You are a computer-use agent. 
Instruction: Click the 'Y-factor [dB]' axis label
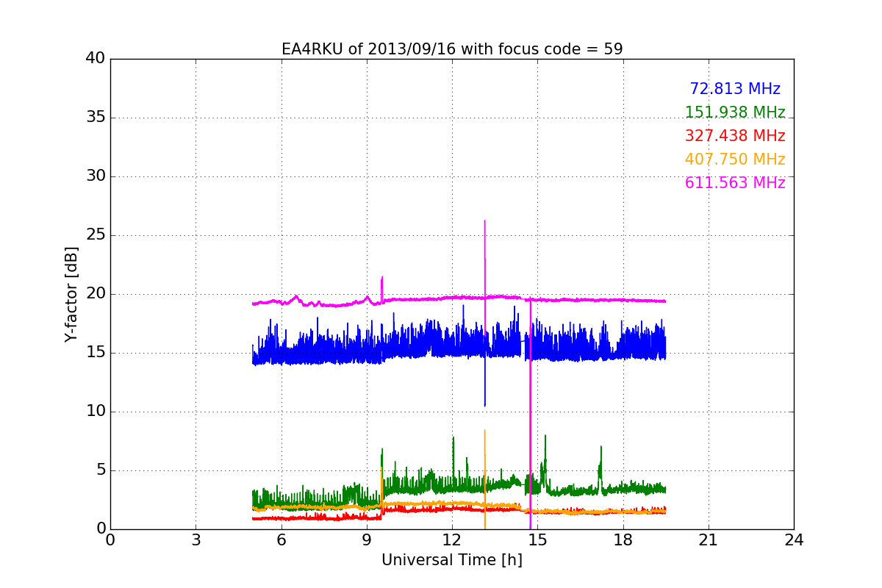pyautogui.click(x=71, y=294)
